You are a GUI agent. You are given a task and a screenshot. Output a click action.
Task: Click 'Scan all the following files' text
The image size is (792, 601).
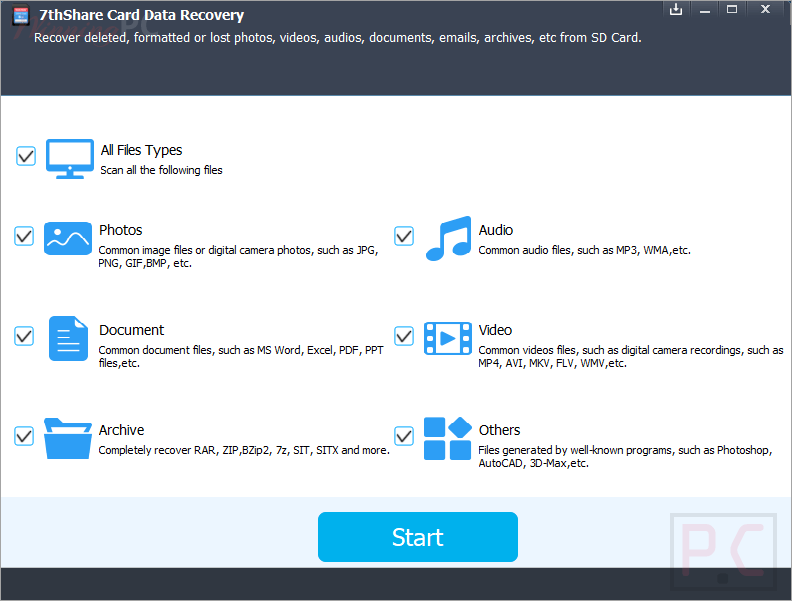[x=161, y=170]
